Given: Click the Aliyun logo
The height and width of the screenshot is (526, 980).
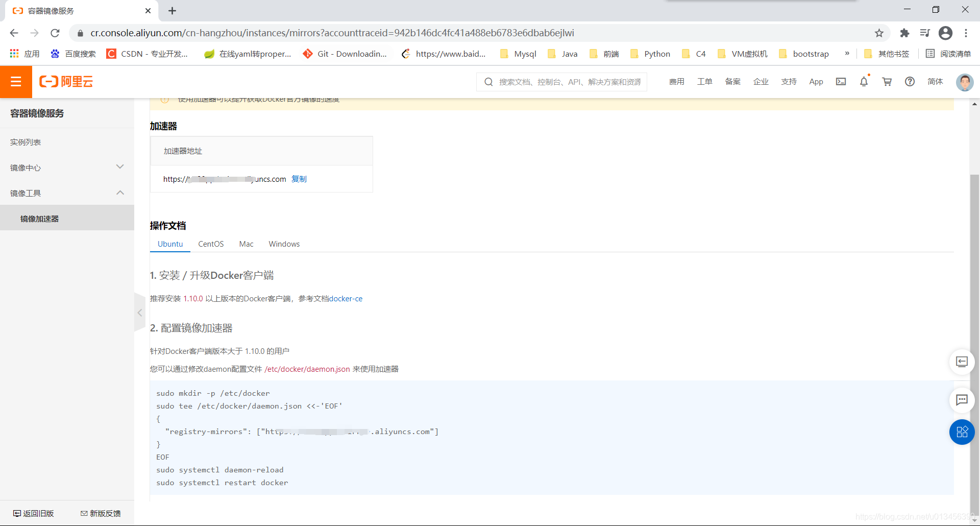Looking at the screenshot, I should [66, 82].
